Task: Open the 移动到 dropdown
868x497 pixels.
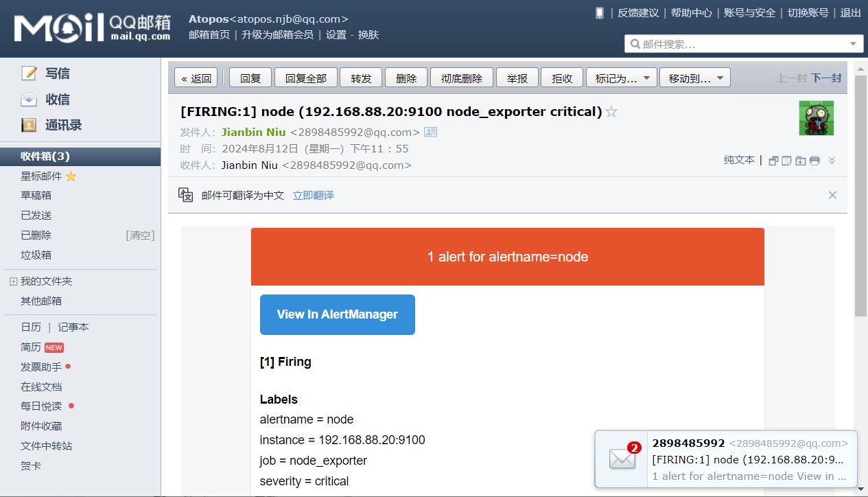Action: (694, 78)
